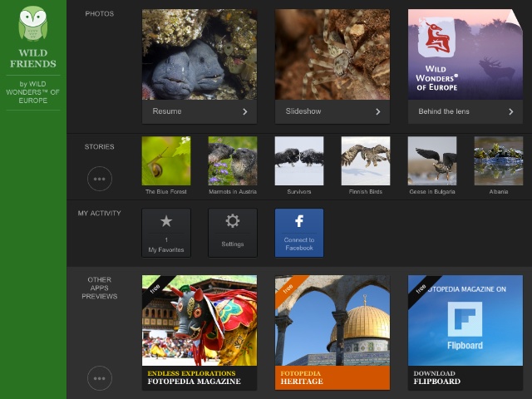Open Marmots in Austria story thumbnail
The height and width of the screenshot is (399, 532).
click(233, 160)
